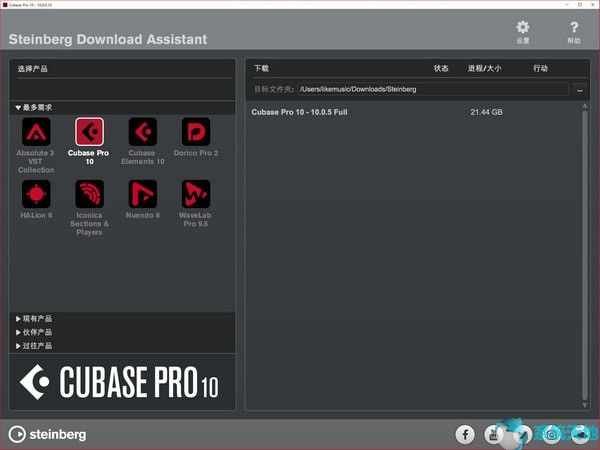Click the 选择产品 panel title
The width and height of the screenshot is (600, 450).
click(33, 68)
